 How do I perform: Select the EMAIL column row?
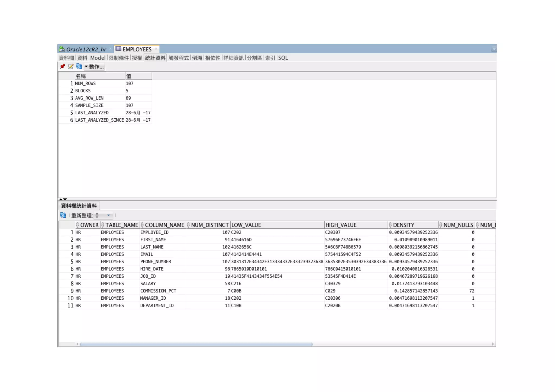click(x=277, y=254)
